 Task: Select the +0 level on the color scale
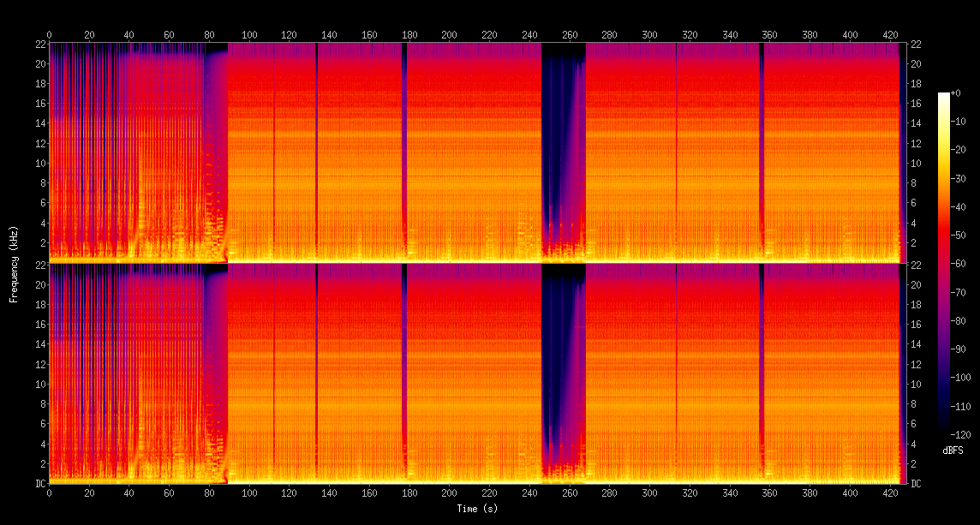[955, 92]
